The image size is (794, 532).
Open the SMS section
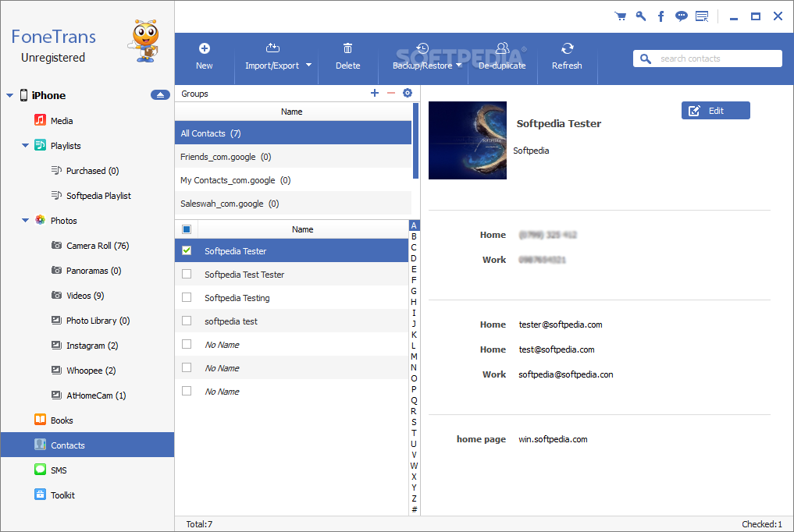click(x=59, y=470)
